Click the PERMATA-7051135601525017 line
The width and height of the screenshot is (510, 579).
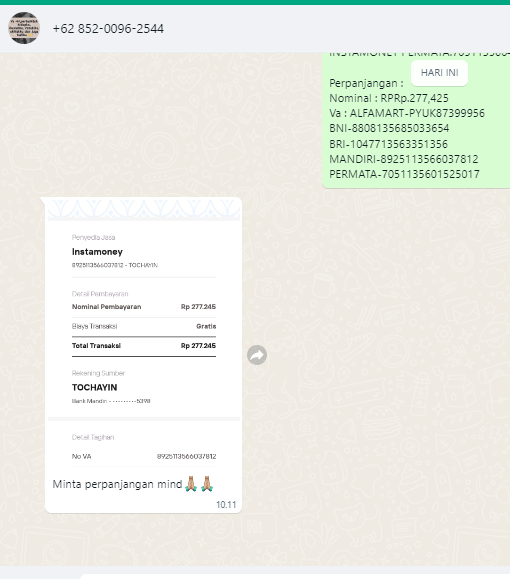(404, 174)
